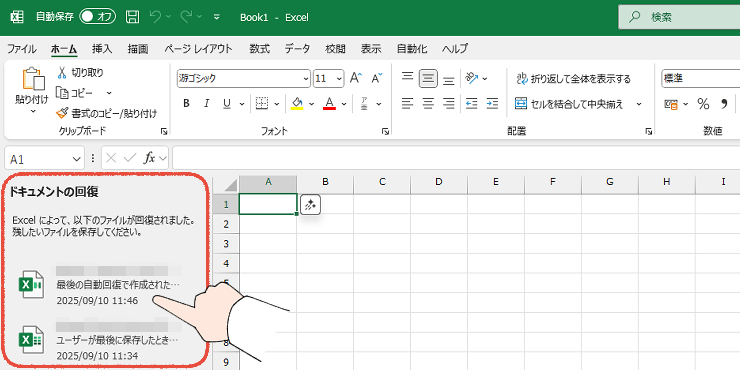Image resolution: width=740 pixels, height=370 pixels.
Task: Click the text orientation icon
Action: click(x=472, y=78)
